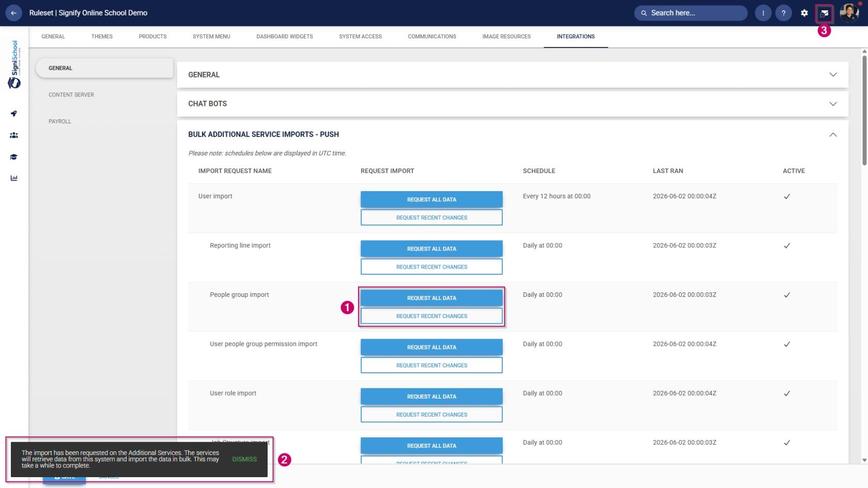Image resolution: width=868 pixels, height=488 pixels.
Task: Expand the GENERAL section chevron
Action: [833, 74]
